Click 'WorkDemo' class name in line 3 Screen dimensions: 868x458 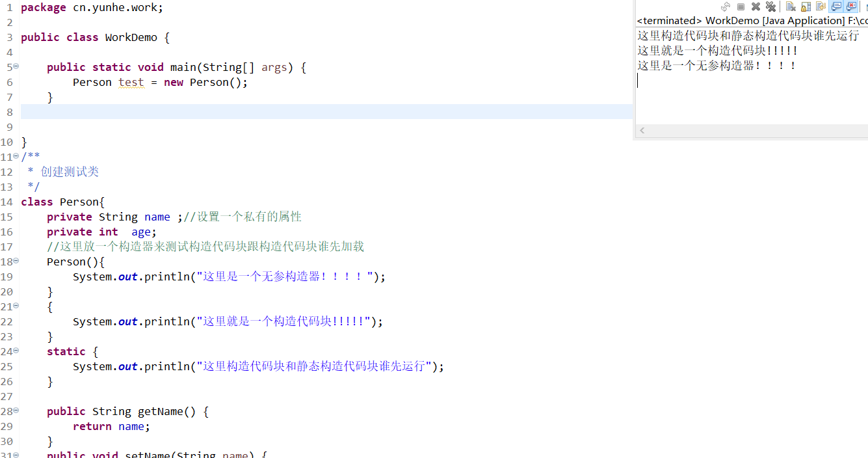(x=131, y=38)
